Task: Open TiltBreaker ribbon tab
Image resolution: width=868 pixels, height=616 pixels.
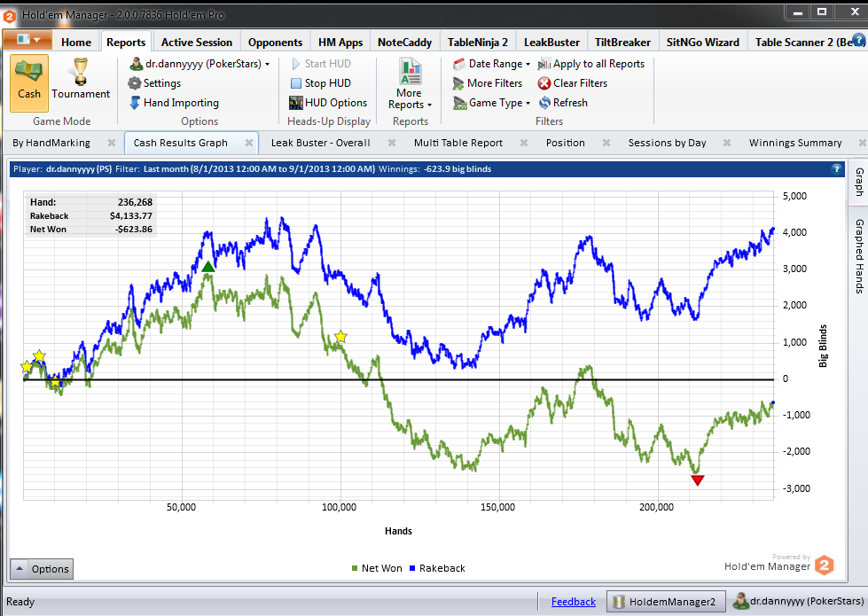Action: tap(622, 42)
